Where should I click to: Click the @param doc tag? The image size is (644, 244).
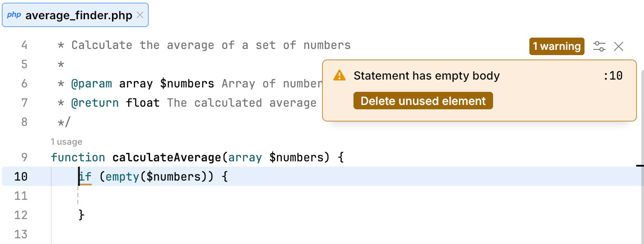pos(92,84)
